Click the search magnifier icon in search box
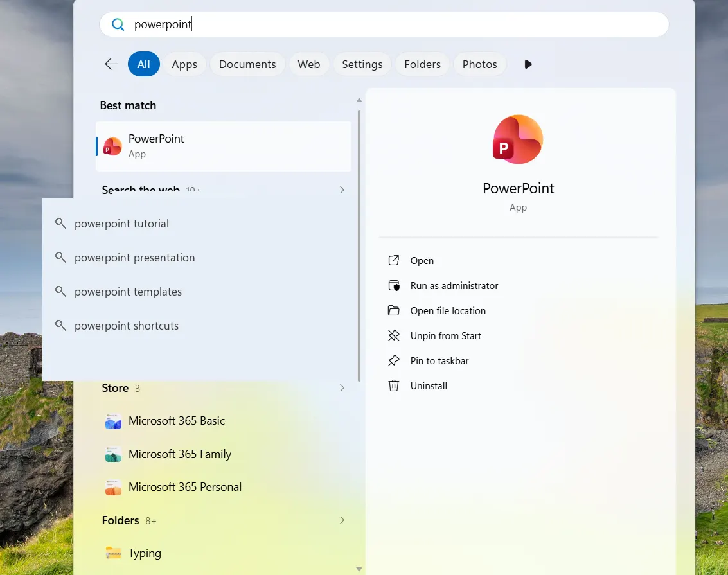Image resolution: width=728 pixels, height=575 pixels. [x=118, y=24]
